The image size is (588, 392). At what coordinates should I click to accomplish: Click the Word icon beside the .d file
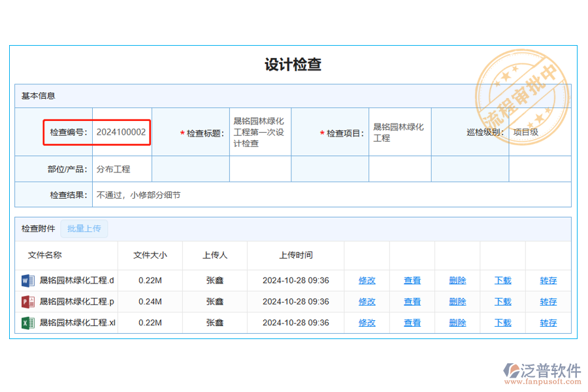tap(28, 281)
